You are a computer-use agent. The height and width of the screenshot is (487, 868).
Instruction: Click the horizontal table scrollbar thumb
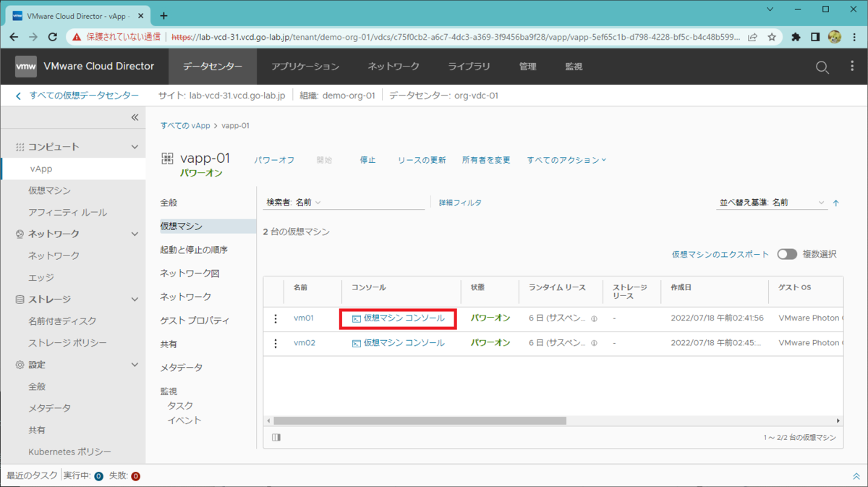420,420
